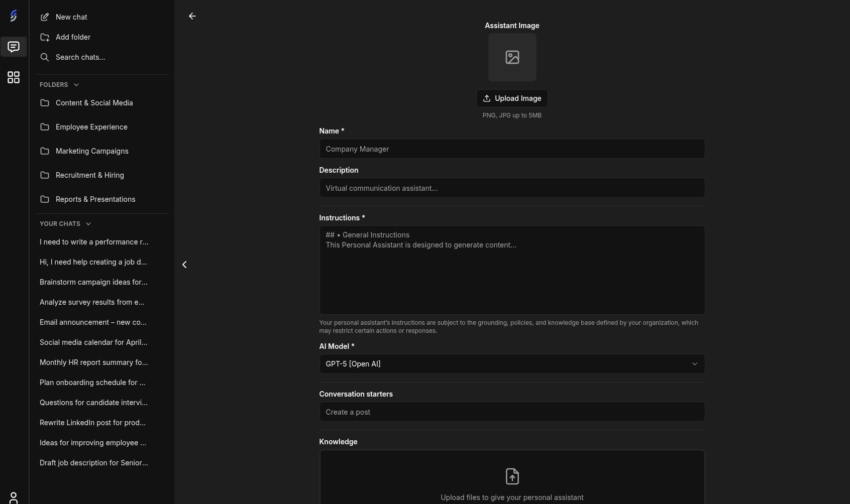This screenshot has height=504, width=850.
Task: Click the back arrow above the form
Action: [x=192, y=16]
